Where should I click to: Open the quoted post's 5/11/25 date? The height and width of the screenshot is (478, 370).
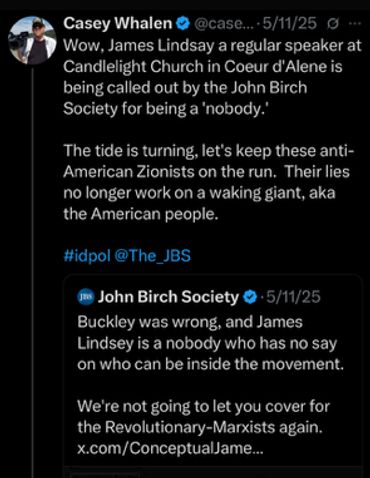(293, 297)
